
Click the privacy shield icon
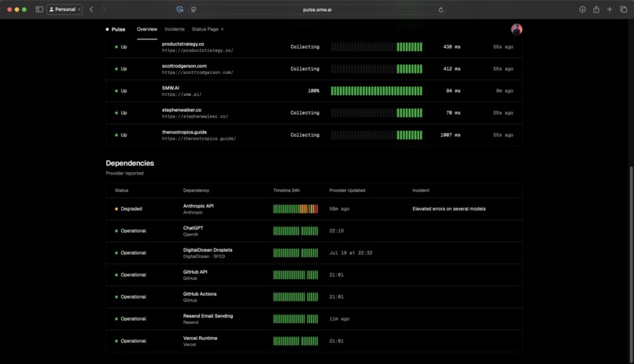[x=180, y=9]
